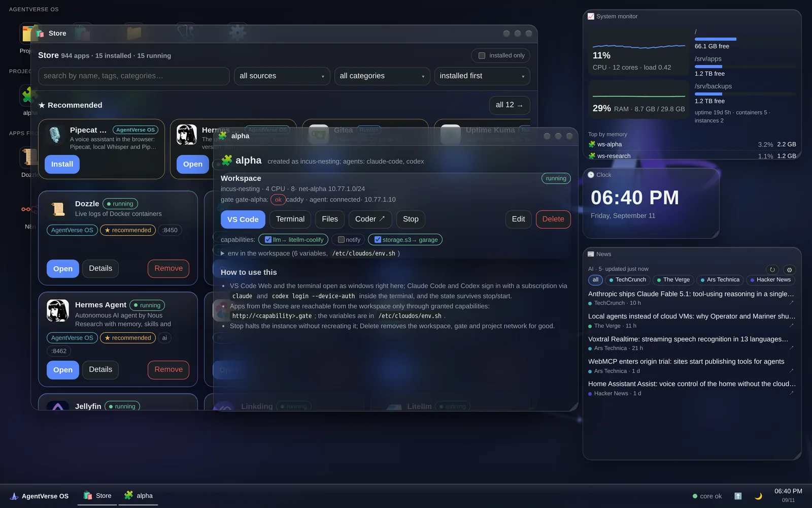This screenshot has height=508, width=812.
Task: Open the alpha puzzle desktop icon
Action: [26, 94]
